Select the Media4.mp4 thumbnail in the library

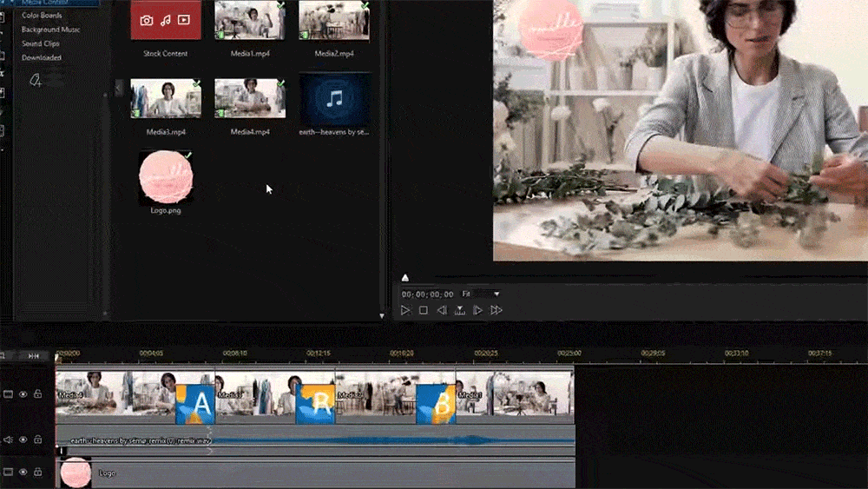click(250, 98)
